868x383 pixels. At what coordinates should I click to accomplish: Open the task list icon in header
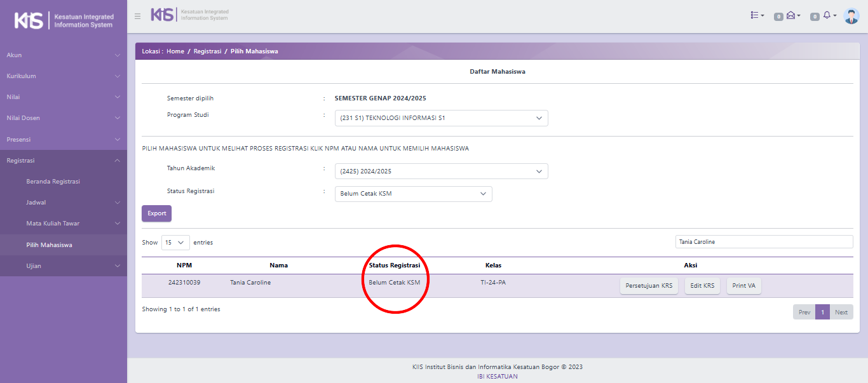coord(757,15)
